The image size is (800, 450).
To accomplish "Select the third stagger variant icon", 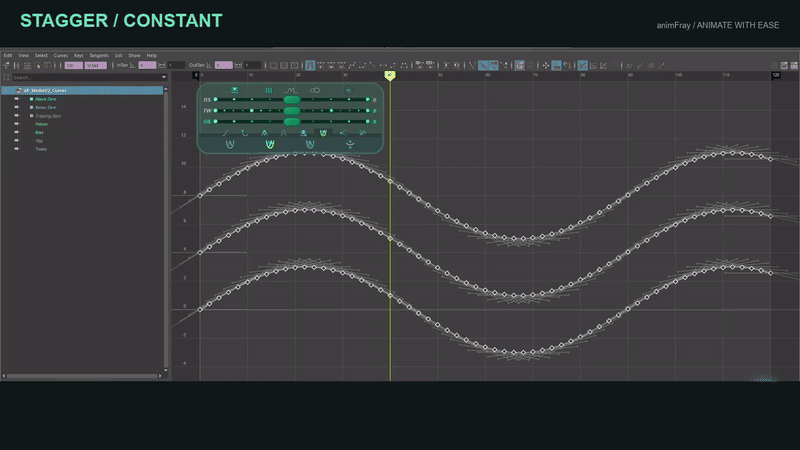I will pos(310,144).
